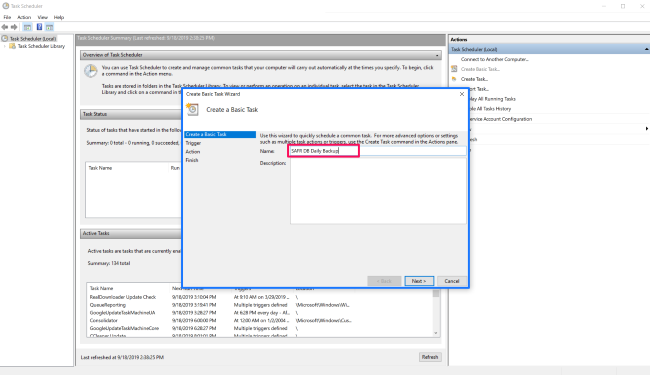Viewport: 650px width, 375px height.
Task: Click the Task Status section header
Action: click(131, 114)
